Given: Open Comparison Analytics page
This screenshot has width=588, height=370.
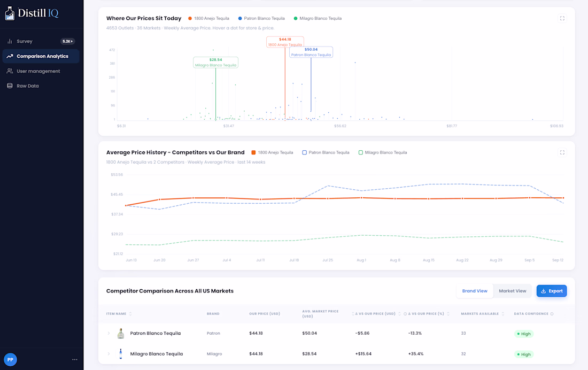Looking at the screenshot, I should [41, 56].
